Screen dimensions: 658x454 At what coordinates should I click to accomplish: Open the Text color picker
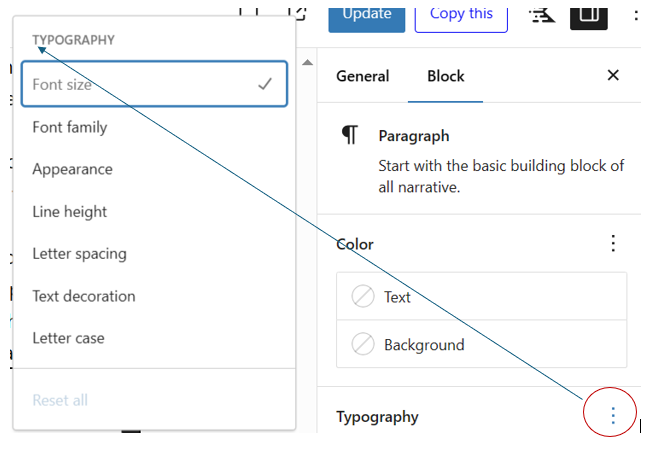tap(482, 297)
